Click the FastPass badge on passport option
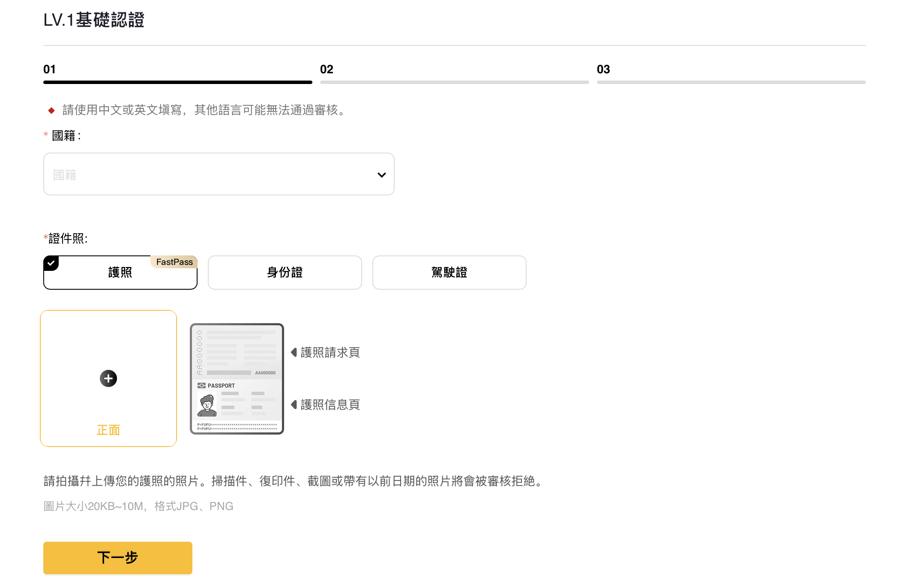Screen dimensions: 899x588 tap(174, 262)
